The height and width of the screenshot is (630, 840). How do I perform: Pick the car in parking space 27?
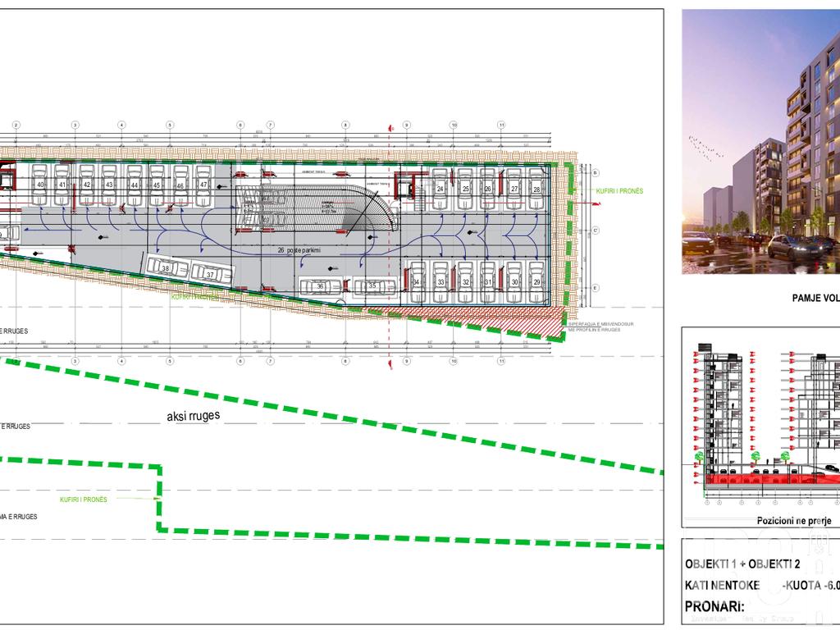(514, 189)
